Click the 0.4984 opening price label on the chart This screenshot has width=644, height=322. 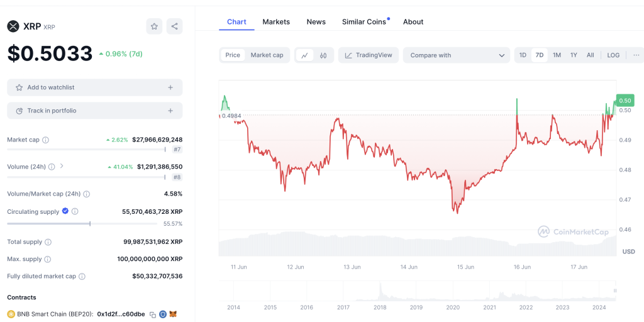231,116
